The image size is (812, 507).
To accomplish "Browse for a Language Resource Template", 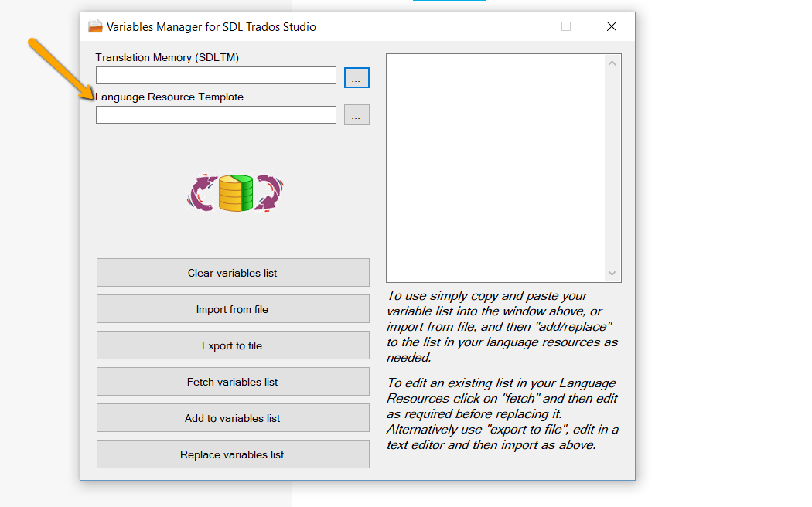I will pyautogui.click(x=357, y=115).
